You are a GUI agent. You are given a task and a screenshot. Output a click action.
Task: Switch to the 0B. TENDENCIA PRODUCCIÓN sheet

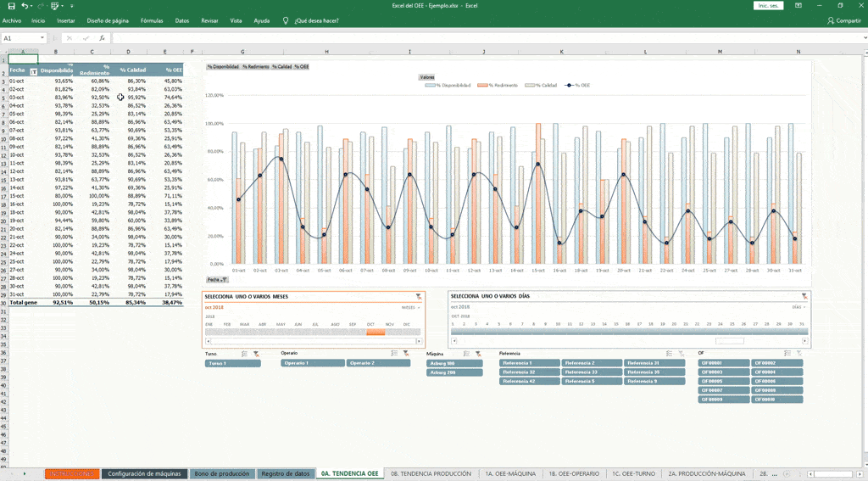pos(431,474)
